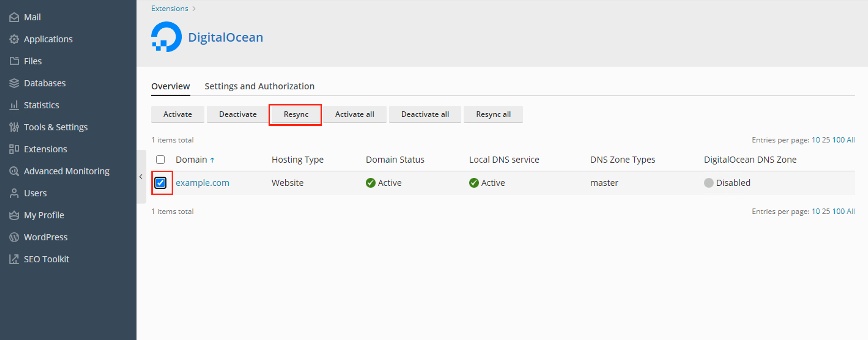Click the Deactivate all button

pos(425,114)
